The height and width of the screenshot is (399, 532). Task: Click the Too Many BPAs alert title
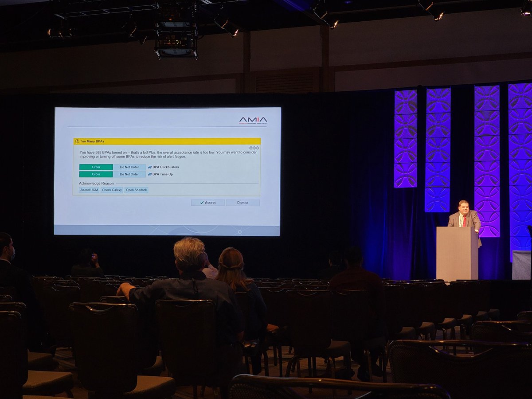(92, 141)
